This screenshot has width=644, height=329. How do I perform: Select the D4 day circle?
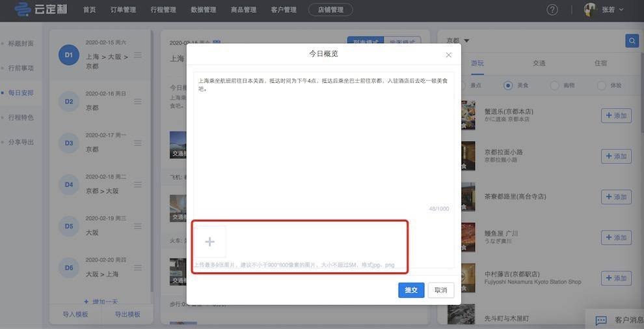tap(68, 184)
